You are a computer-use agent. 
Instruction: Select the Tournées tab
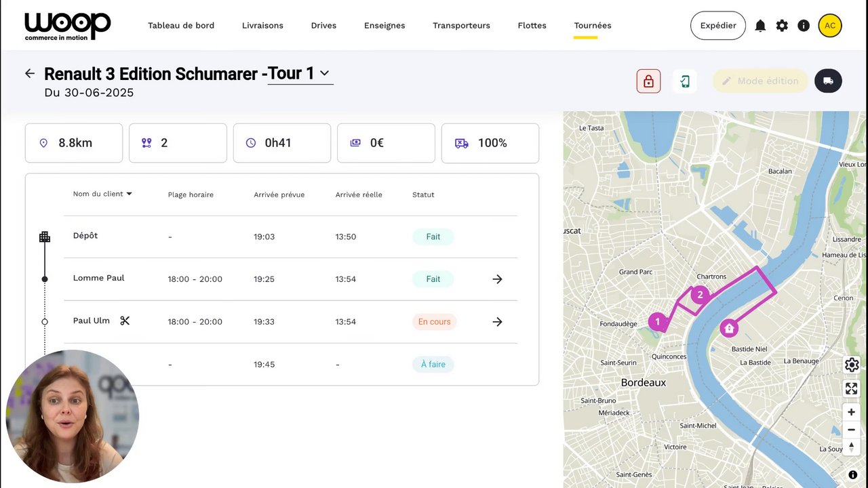point(593,26)
